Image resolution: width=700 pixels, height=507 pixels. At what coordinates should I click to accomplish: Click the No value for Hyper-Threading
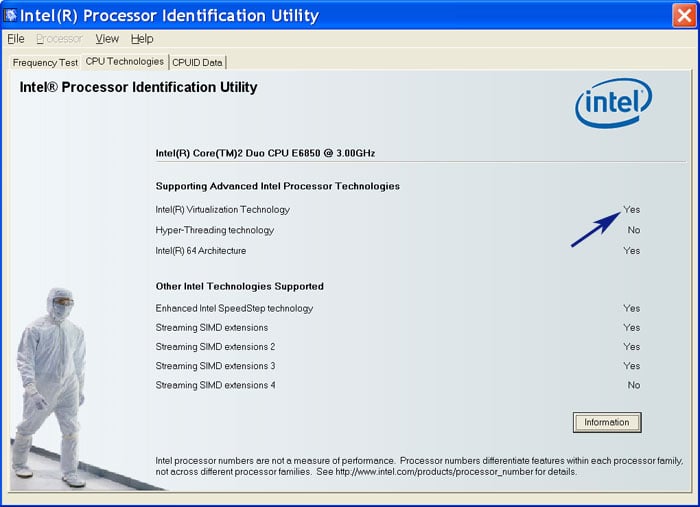click(634, 230)
